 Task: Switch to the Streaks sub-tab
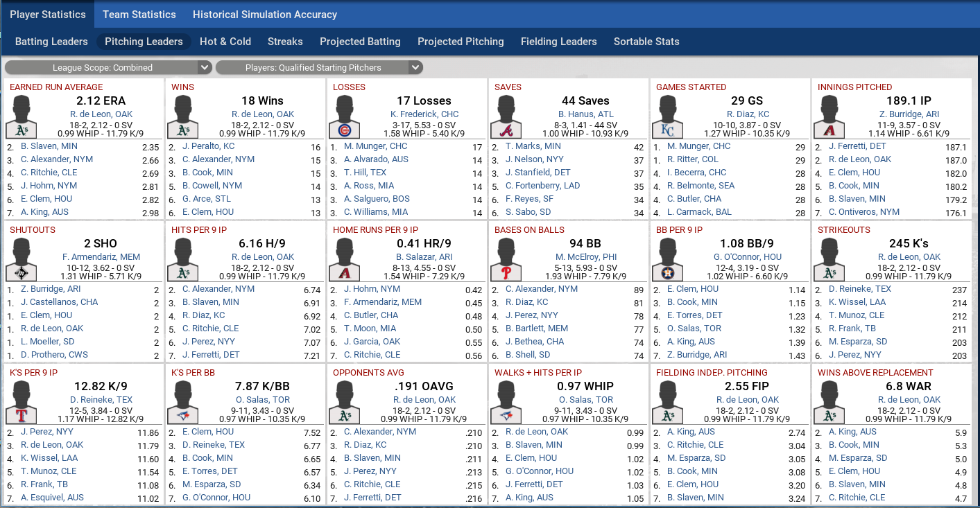[x=285, y=42]
